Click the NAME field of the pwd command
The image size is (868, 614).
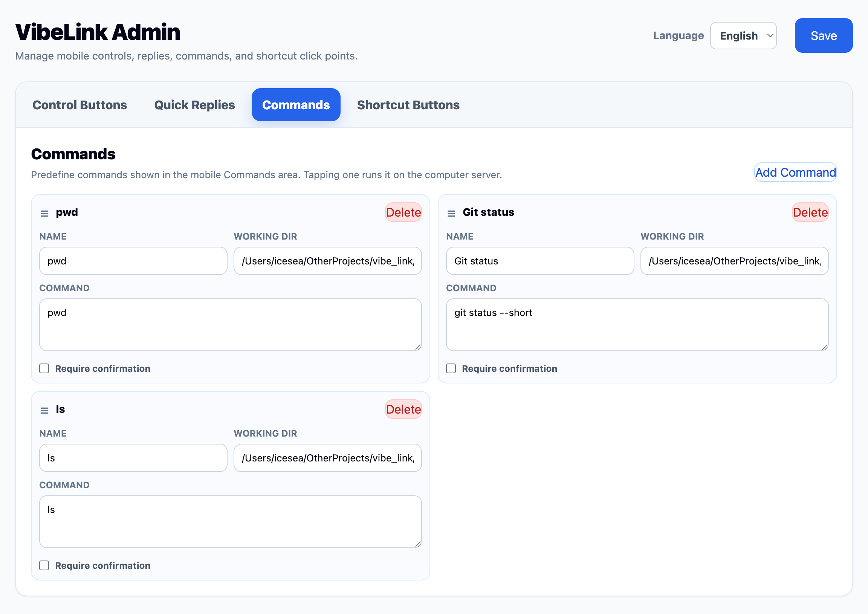[133, 261]
